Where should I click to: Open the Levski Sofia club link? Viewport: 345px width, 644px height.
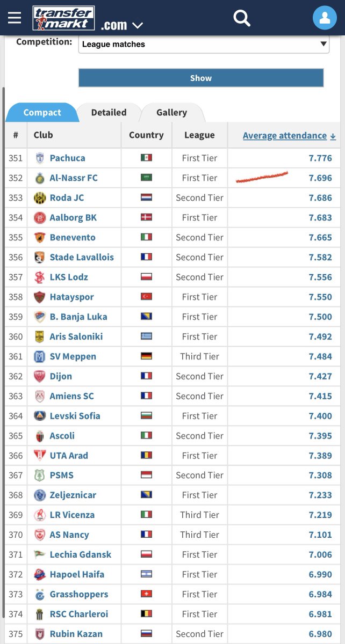[x=75, y=416]
